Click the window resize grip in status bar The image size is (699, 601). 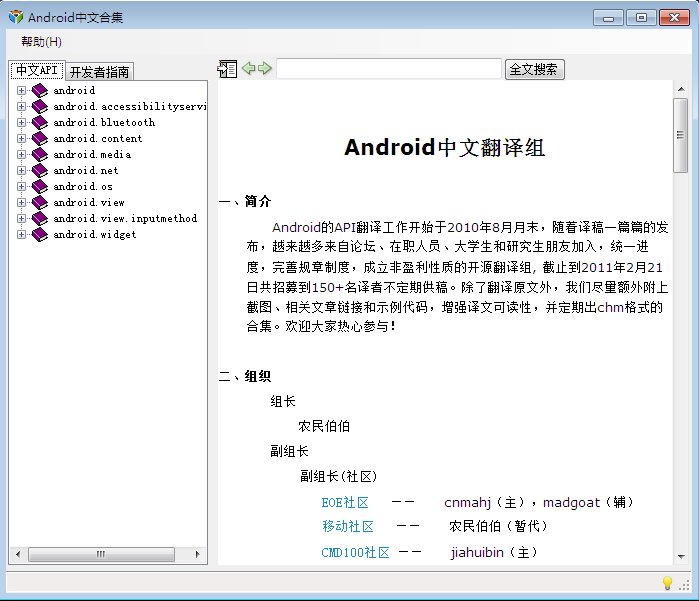(684, 585)
